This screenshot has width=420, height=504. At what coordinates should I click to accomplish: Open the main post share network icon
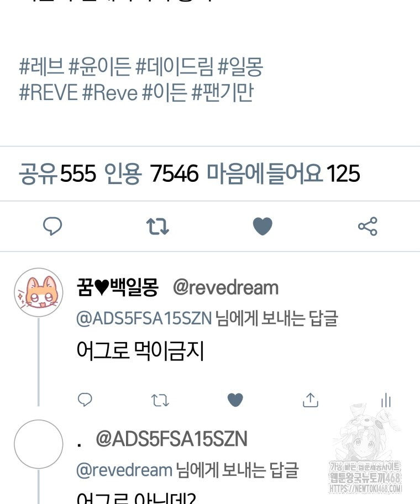[368, 226]
